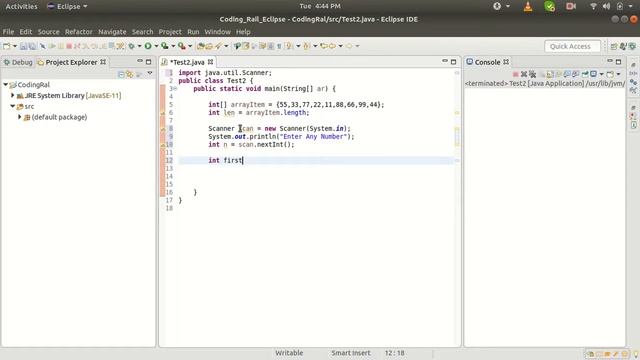The width and height of the screenshot is (640, 360).
Task: Expand JRE System Library node
Action: (12, 95)
